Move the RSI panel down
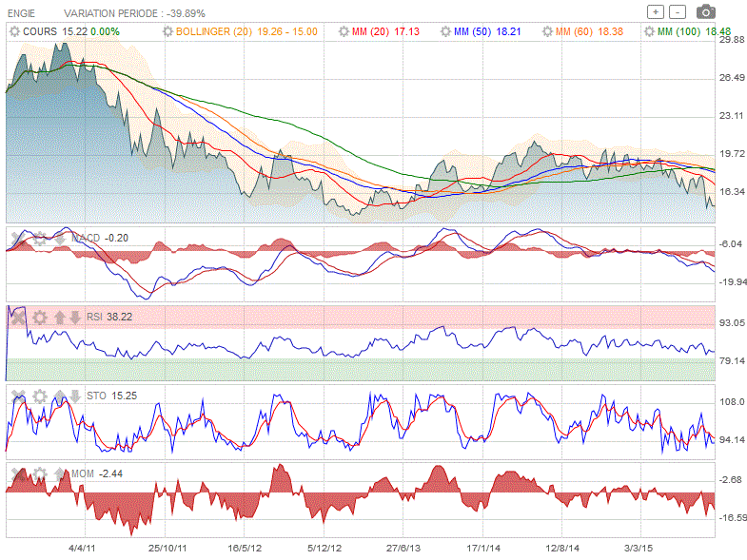Viewport: 747px width, 560px height. pyautogui.click(x=75, y=317)
